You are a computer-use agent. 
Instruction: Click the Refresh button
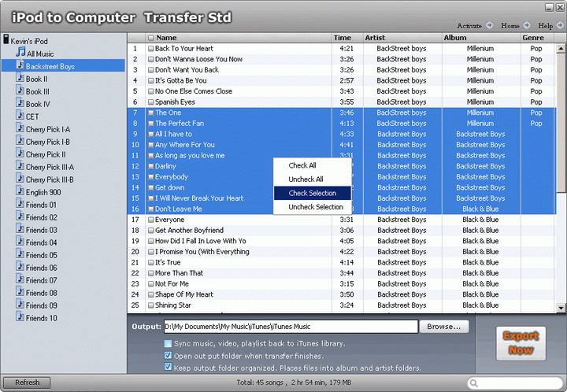click(x=27, y=383)
